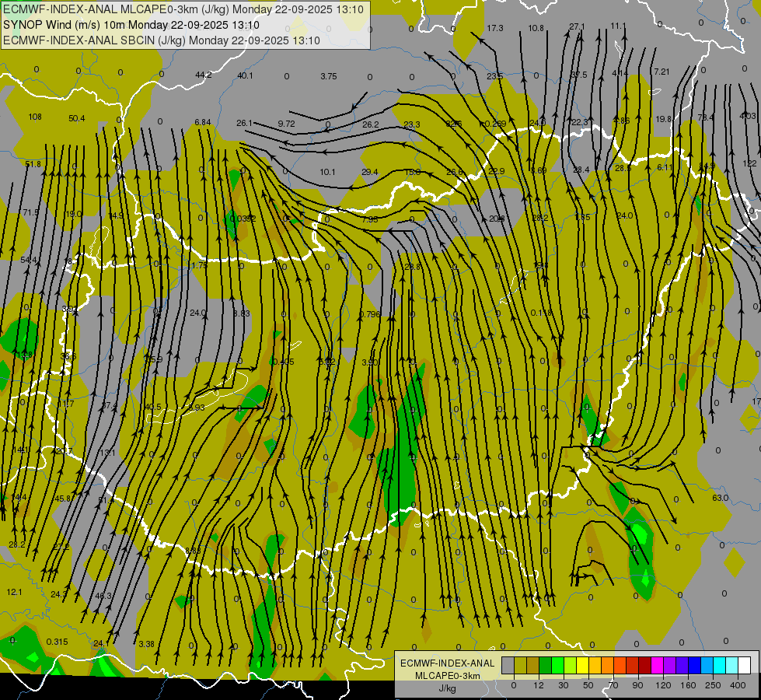This screenshot has width=761, height=700.
Task: Click the legend scale label 90
Action: tap(637, 685)
